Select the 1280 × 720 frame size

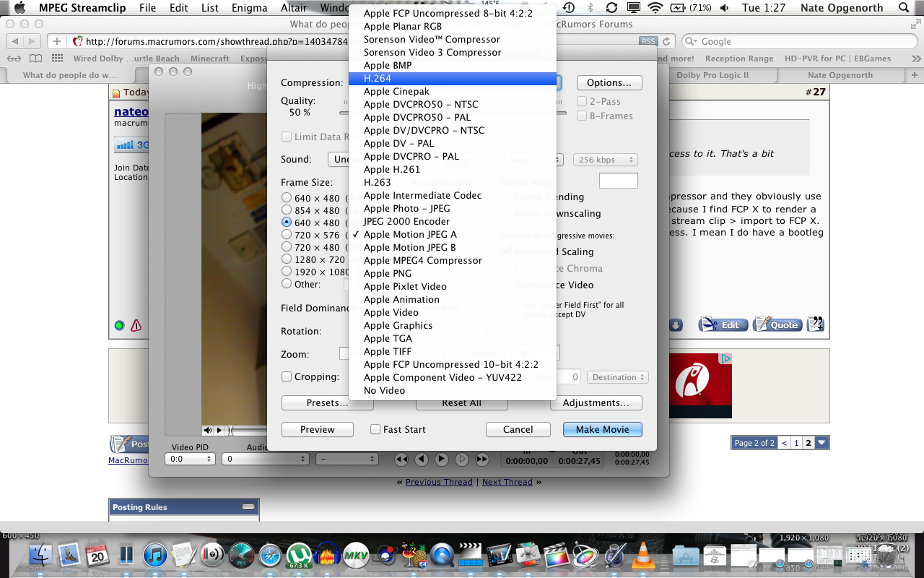pos(287,259)
